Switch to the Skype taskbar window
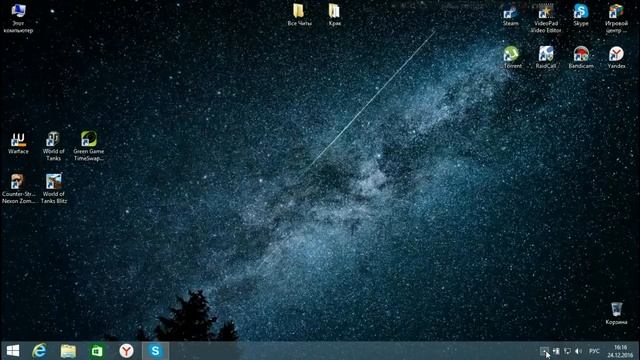The image size is (640, 360). pos(155,351)
